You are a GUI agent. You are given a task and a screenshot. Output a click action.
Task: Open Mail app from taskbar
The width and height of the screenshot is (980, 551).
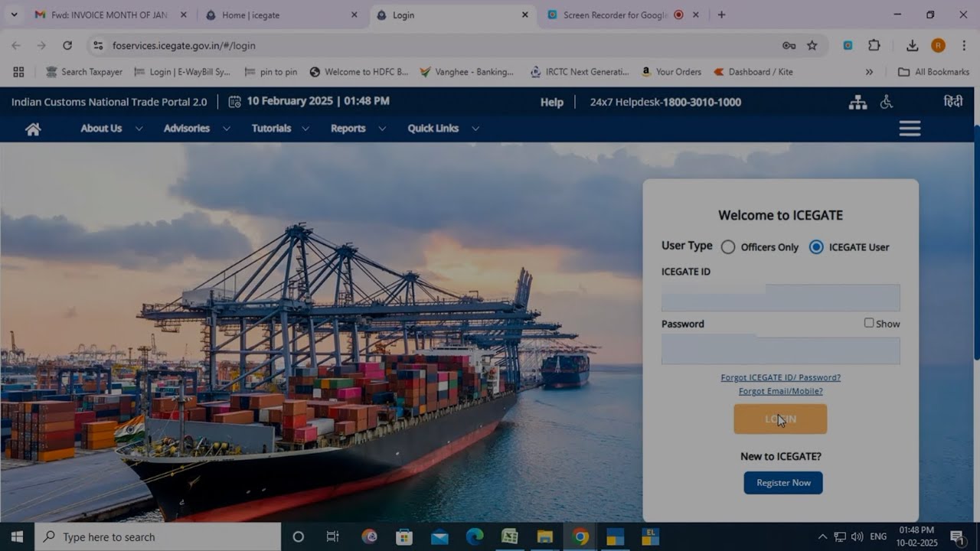click(439, 536)
